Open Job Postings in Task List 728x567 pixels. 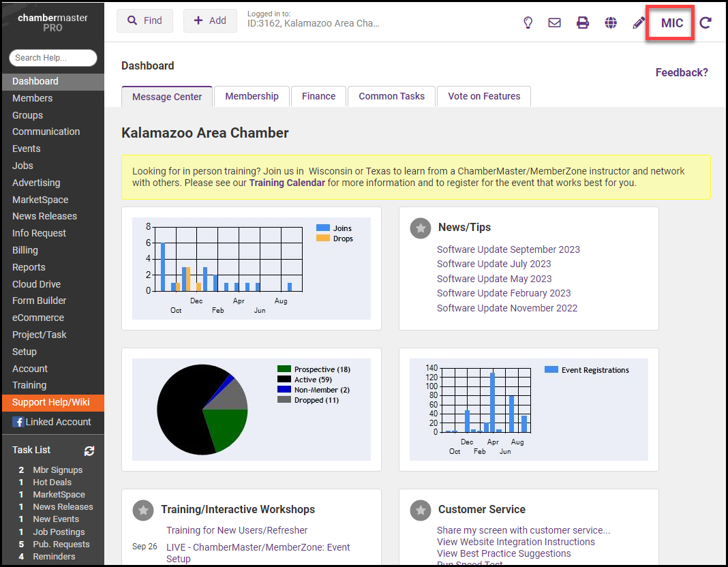pos(59,532)
